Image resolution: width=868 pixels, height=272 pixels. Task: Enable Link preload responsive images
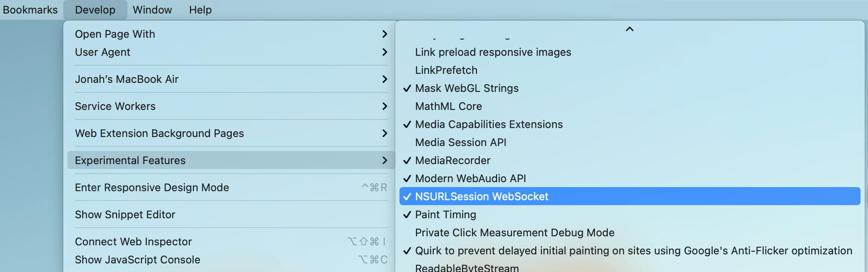click(x=493, y=52)
